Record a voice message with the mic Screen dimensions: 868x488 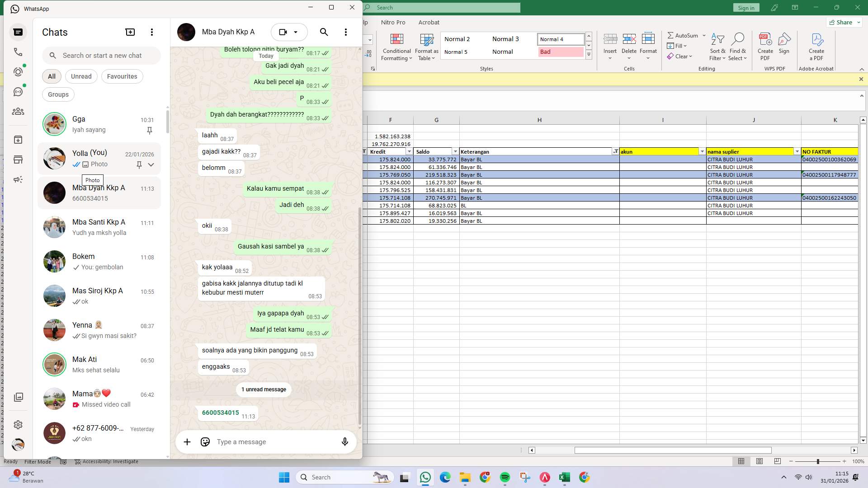(344, 441)
